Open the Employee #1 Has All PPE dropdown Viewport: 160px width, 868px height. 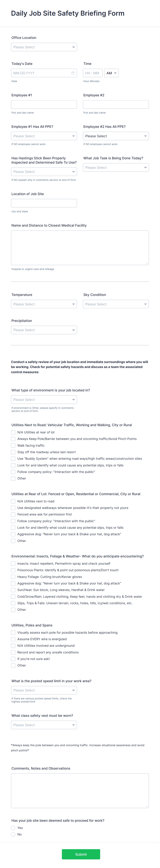(x=44, y=136)
